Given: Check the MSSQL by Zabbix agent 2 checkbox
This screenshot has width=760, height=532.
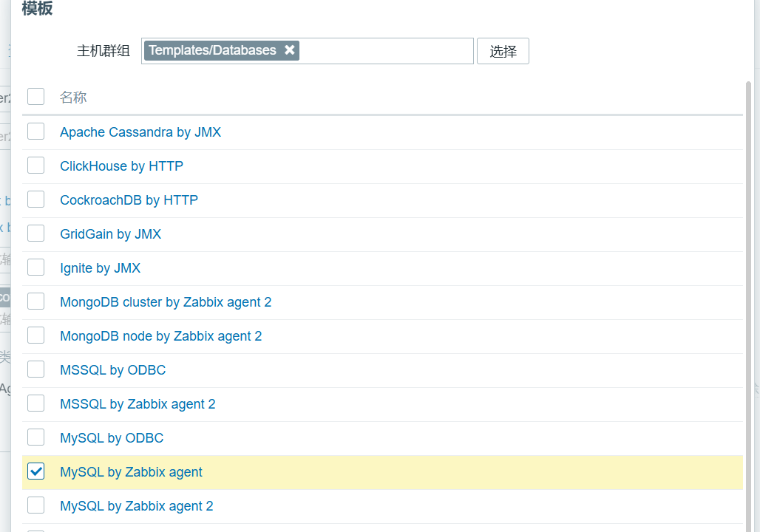Looking at the screenshot, I should coord(36,403).
